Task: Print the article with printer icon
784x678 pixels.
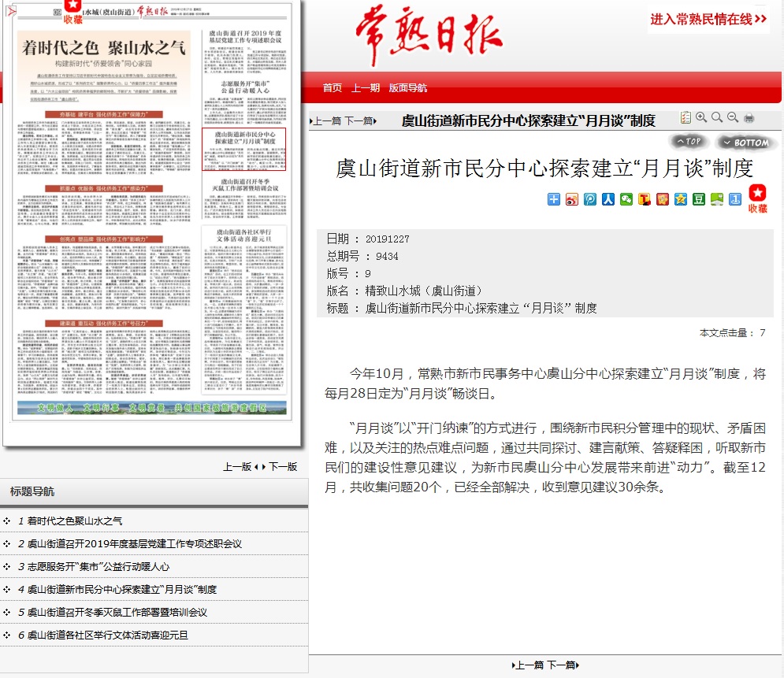Action: (749, 118)
